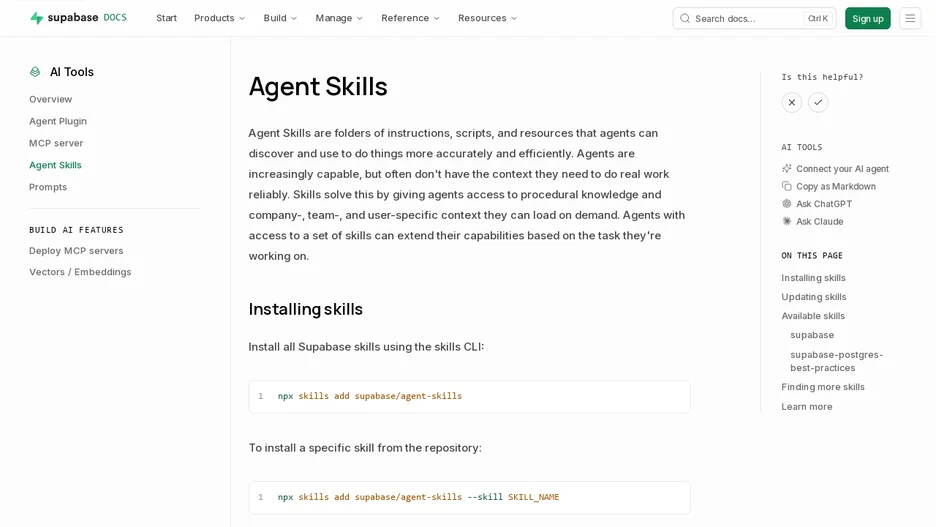This screenshot has height=527, width=936.
Task: Click the Sign up button
Action: coord(867,19)
